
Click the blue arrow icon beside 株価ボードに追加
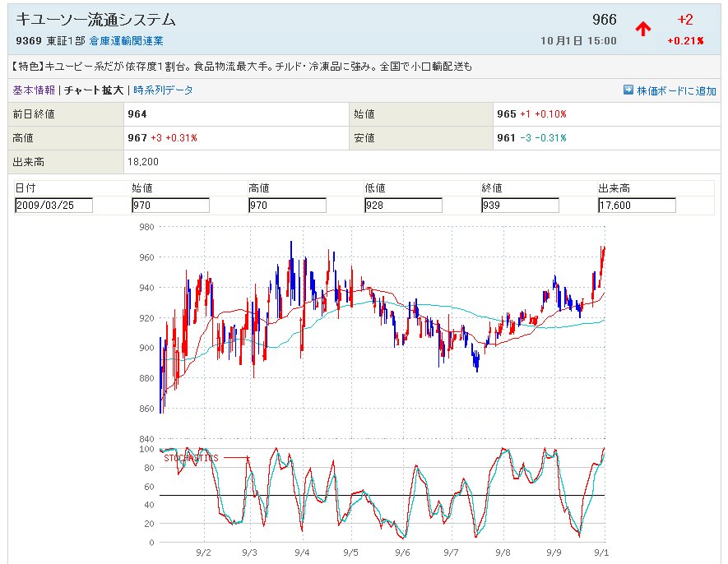628,90
